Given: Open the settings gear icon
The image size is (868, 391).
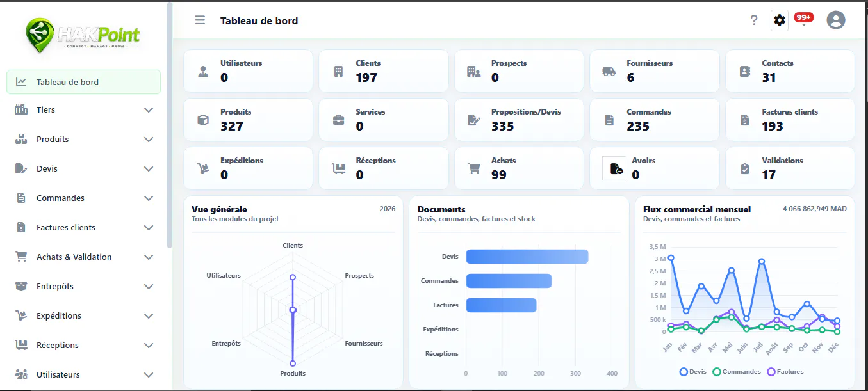Looking at the screenshot, I should click(779, 20).
